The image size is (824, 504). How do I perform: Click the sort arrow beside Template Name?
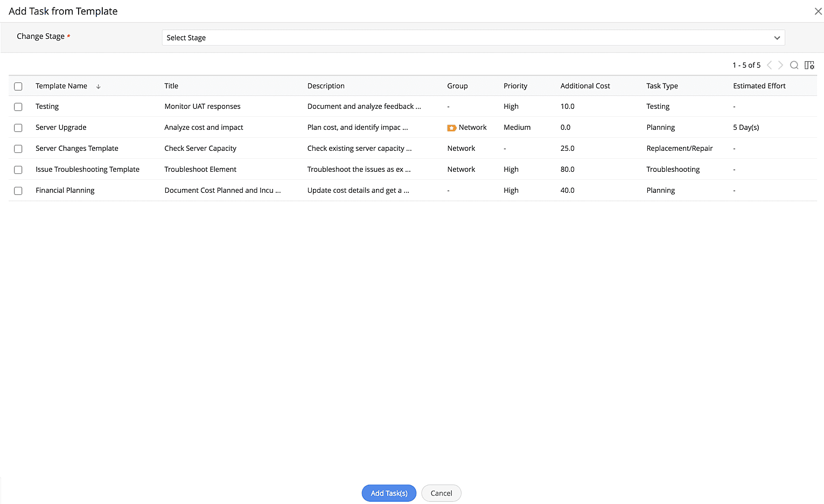[99, 86]
